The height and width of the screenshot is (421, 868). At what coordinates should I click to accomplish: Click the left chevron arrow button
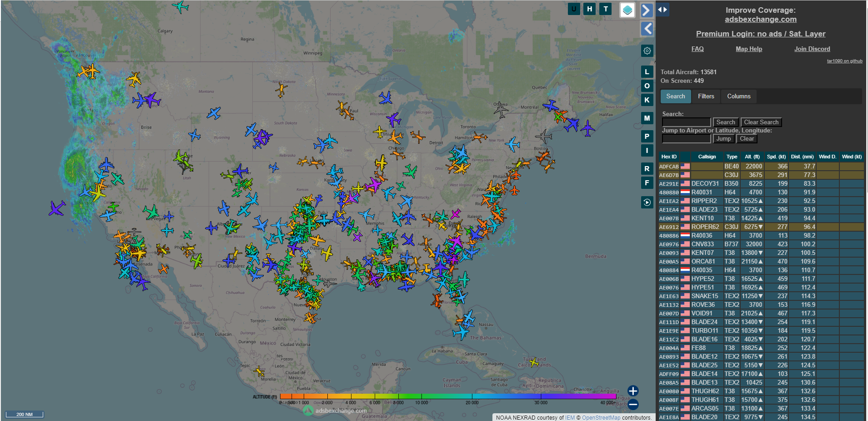(647, 29)
